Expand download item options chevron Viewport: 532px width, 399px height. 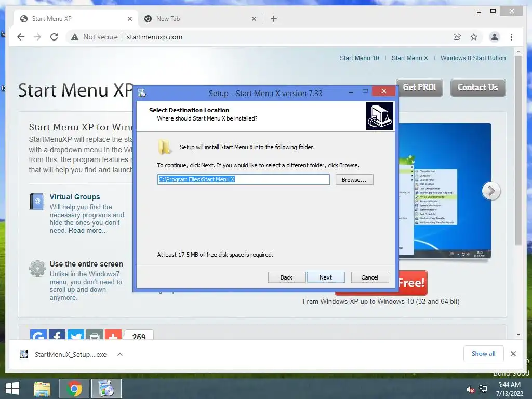pyautogui.click(x=120, y=354)
